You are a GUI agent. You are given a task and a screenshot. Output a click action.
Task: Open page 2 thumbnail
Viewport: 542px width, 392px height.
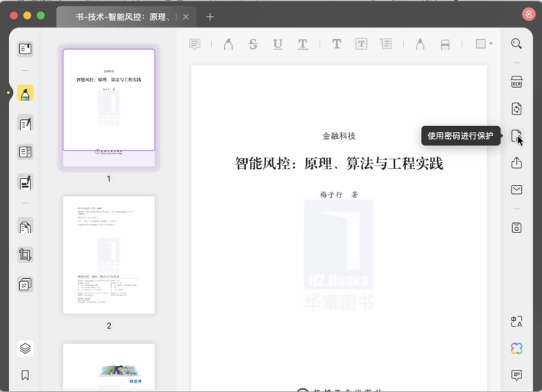109,255
